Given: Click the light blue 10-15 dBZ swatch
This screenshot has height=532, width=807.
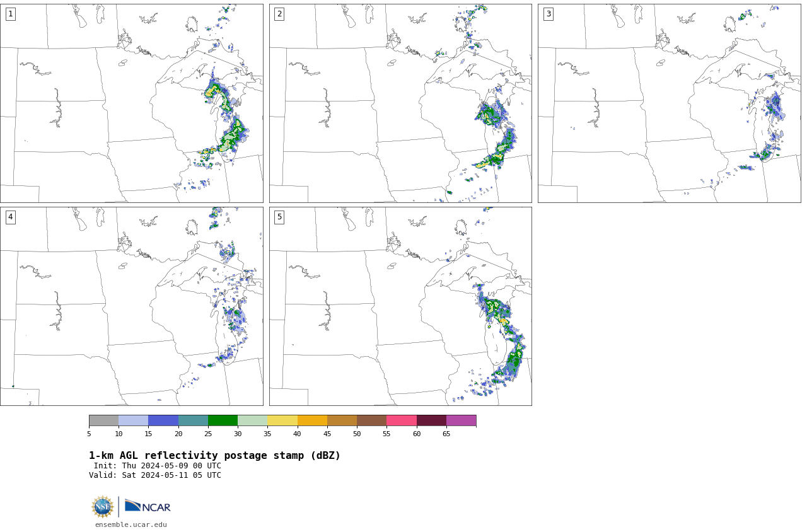Looking at the screenshot, I should (133, 420).
